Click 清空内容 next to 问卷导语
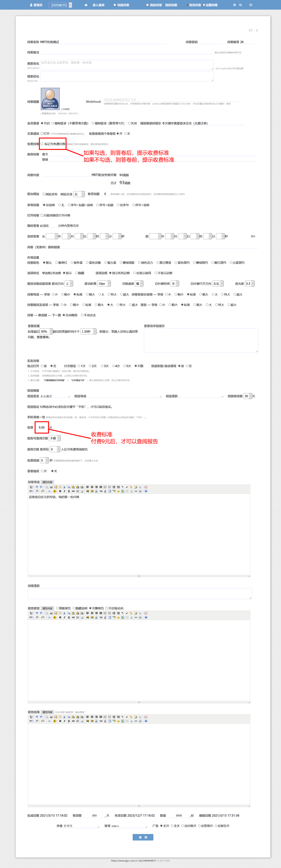This screenshot has width=281, height=868. point(47,482)
